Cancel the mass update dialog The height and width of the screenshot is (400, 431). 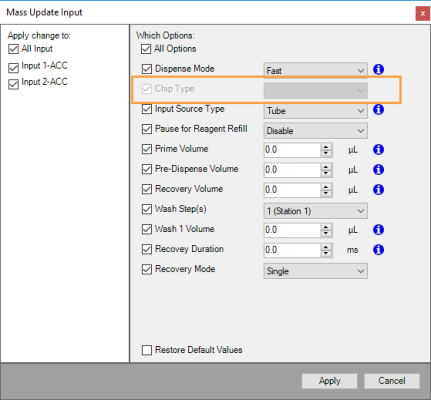click(x=392, y=381)
